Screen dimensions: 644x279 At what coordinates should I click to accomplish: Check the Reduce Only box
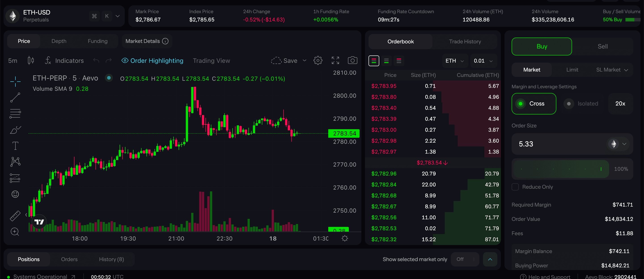click(x=515, y=187)
